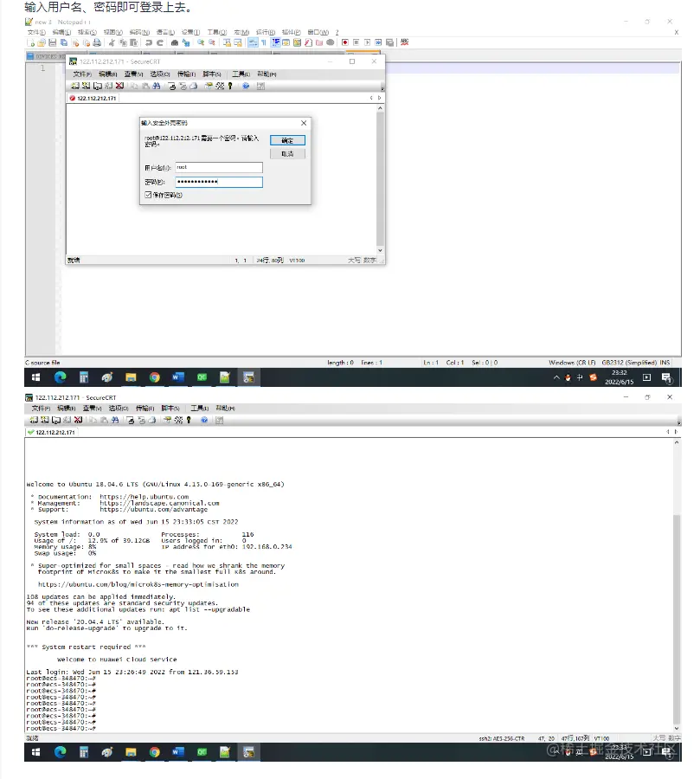
Task: Click the ABC spell check icon in Notepad++
Action: (x=404, y=42)
